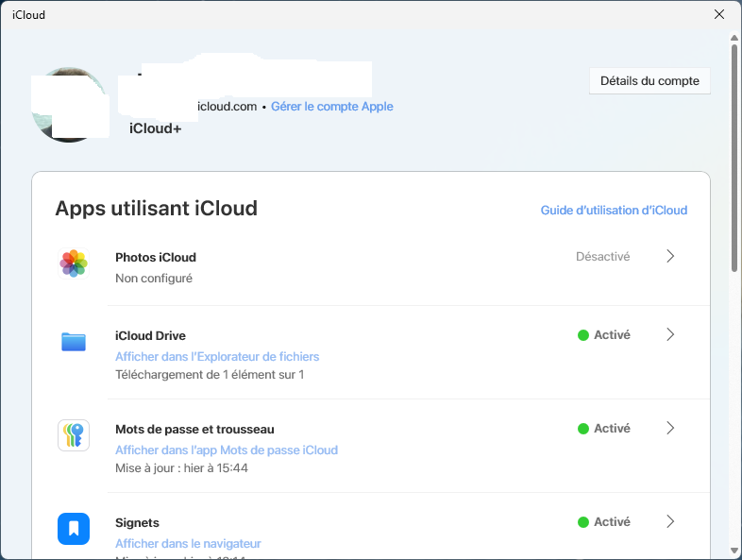Screen dimensions: 742x560
Task: Click the blue Signets bookmark icon
Action: (x=74, y=529)
